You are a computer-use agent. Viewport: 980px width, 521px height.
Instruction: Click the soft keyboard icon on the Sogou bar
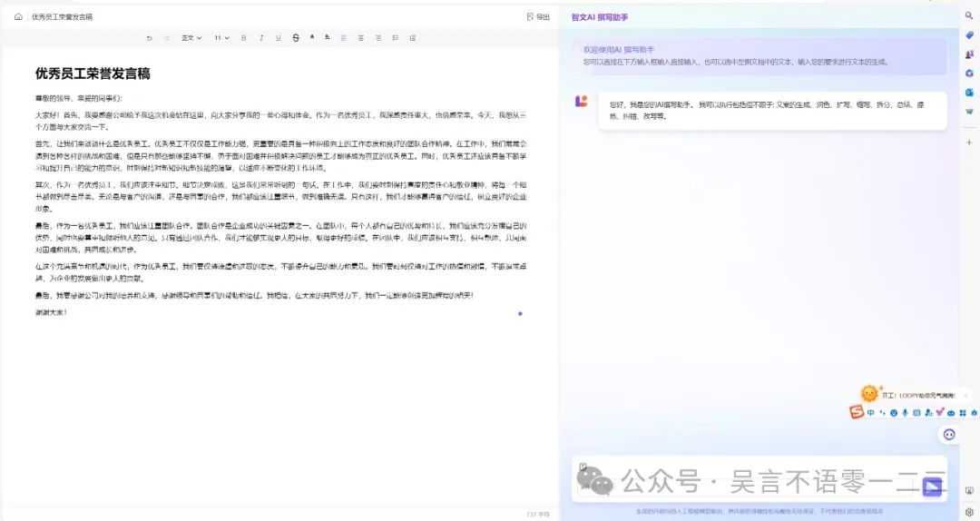pyautogui.click(x=916, y=413)
